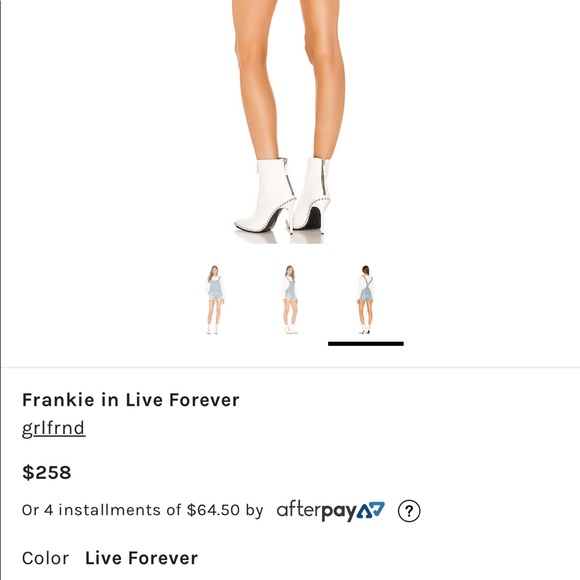Image resolution: width=580 pixels, height=580 pixels.
Task: Select the first front-view overalls thumbnail
Action: click(215, 300)
